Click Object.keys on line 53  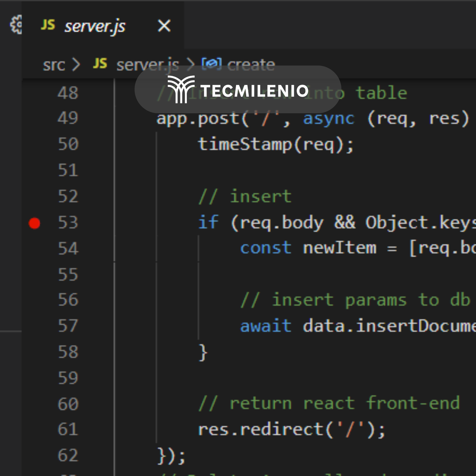click(x=421, y=223)
